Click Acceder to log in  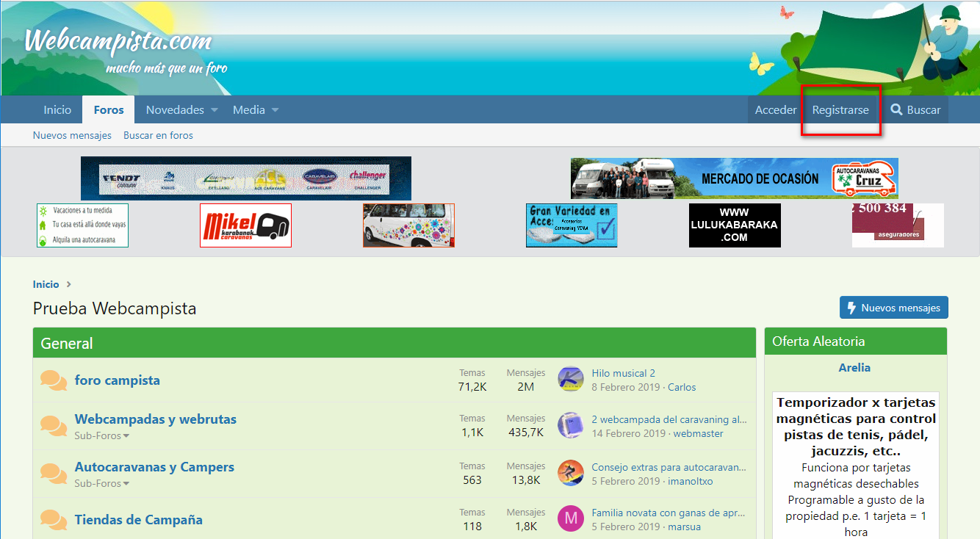[776, 109]
